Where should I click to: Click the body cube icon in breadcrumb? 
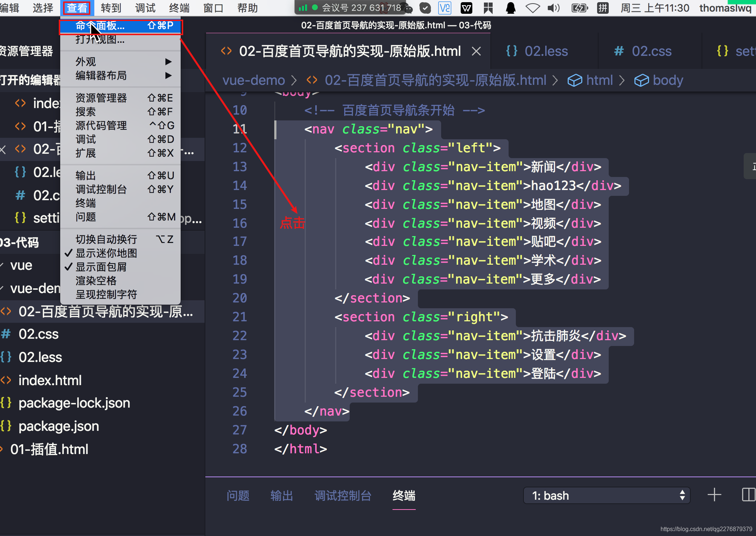pyautogui.click(x=641, y=80)
